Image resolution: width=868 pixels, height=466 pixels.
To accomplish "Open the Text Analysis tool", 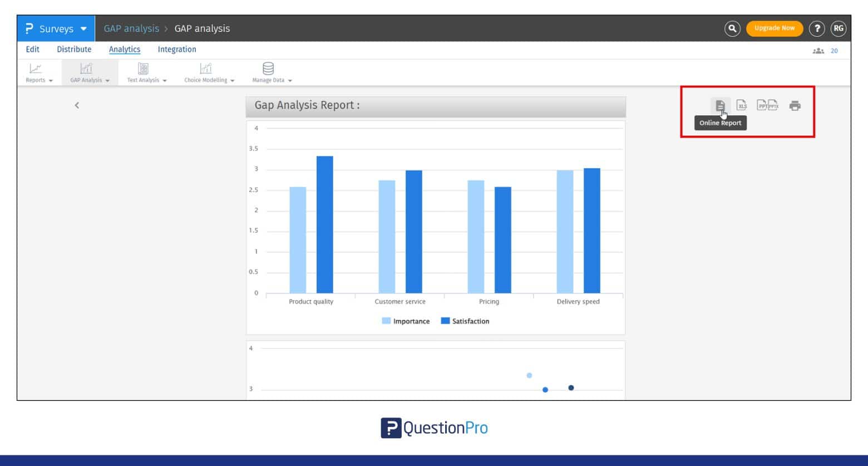I will pyautogui.click(x=144, y=72).
